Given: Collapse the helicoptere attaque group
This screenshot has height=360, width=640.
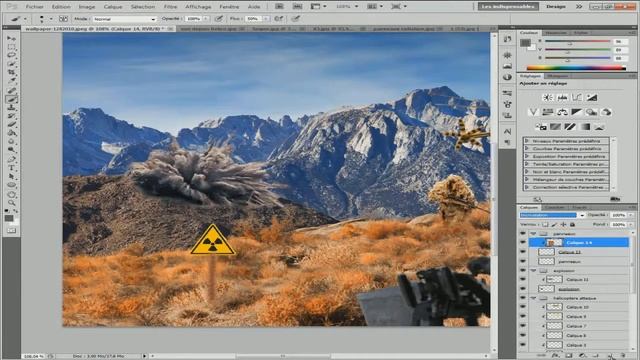Looking at the screenshot, I should (533, 298).
